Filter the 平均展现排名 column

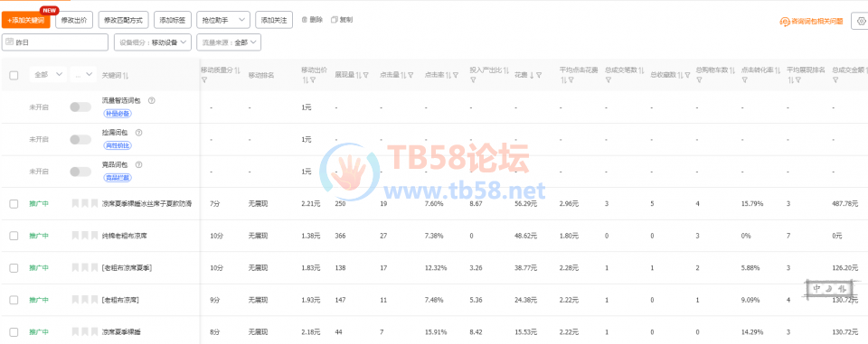(797, 80)
